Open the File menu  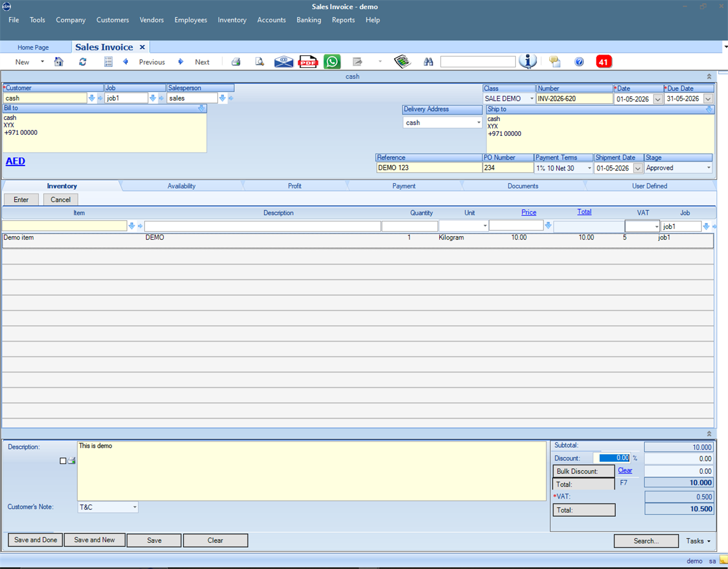click(14, 20)
